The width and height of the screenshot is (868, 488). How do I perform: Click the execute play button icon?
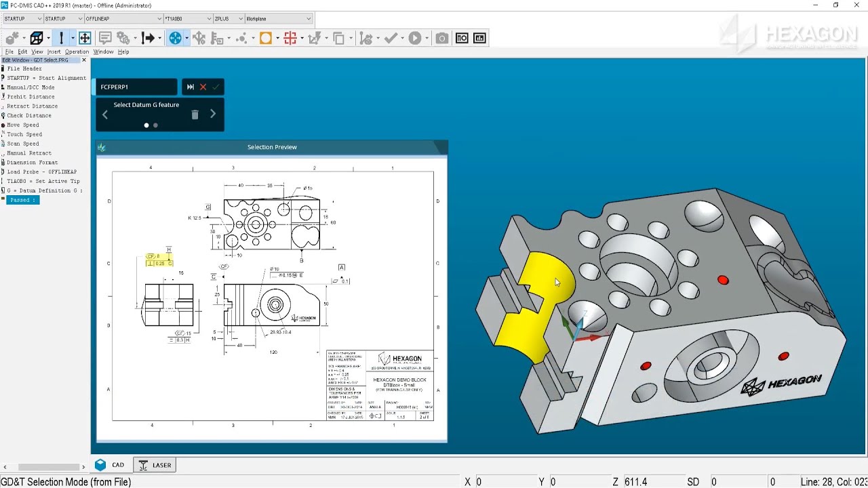415,38
